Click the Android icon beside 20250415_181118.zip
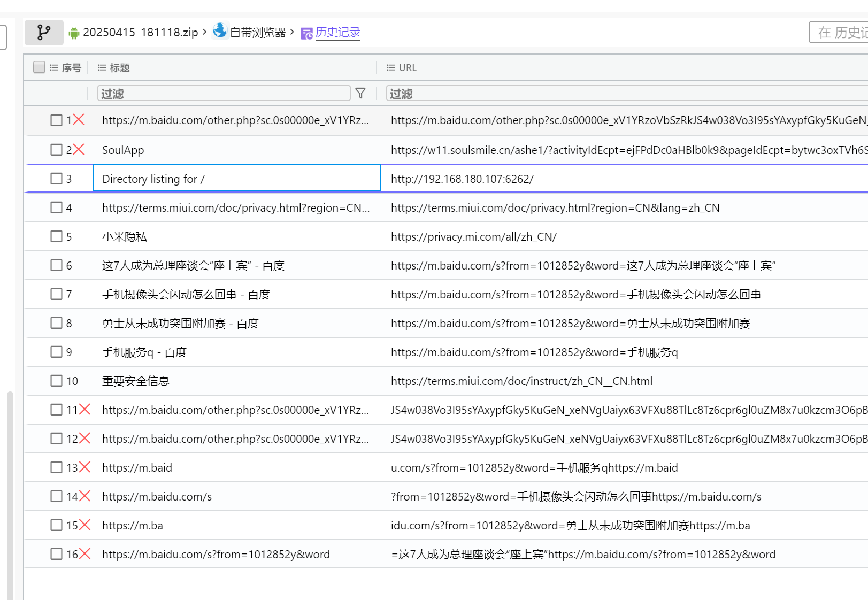This screenshot has height=600, width=868. coord(74,33)
